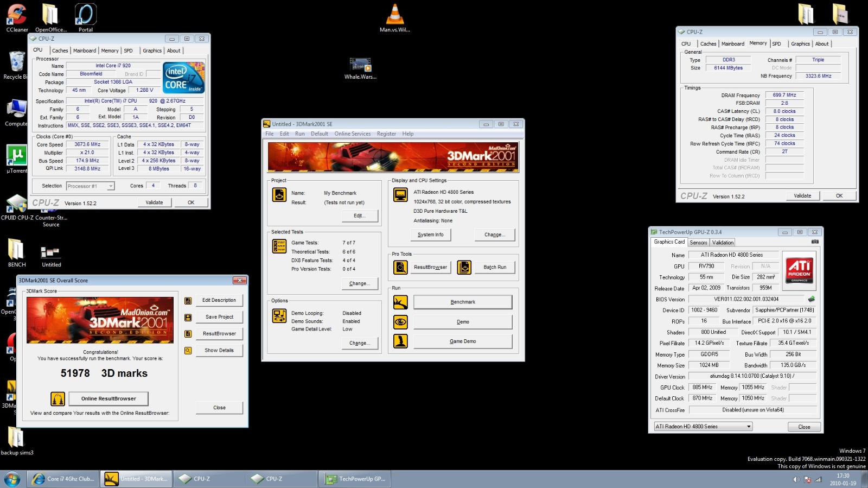Viewport: 868px width, 488px height.
Task: Open the GPU-Z graphics card selector dropdown
Action: point(703,427)
